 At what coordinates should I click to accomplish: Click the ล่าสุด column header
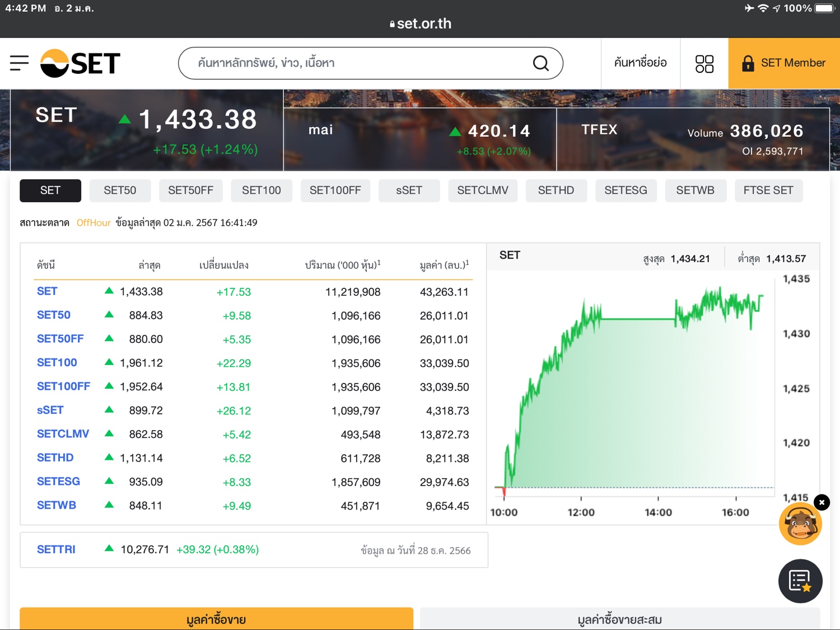point(150,265)
